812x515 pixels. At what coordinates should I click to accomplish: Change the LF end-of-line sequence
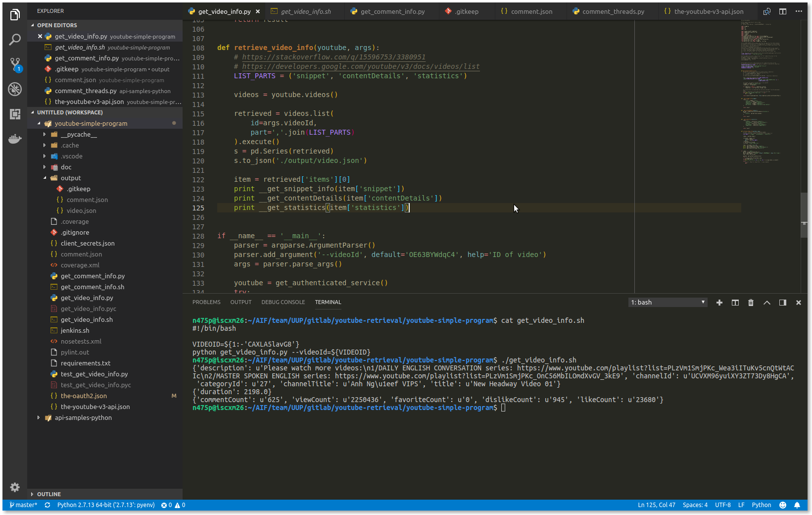coord(741,505)
